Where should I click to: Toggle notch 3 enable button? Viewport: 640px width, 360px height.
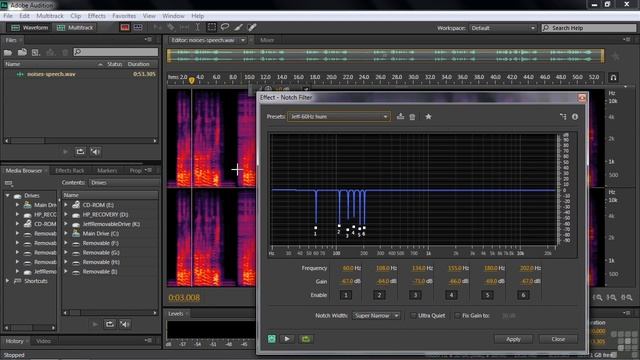415,295
